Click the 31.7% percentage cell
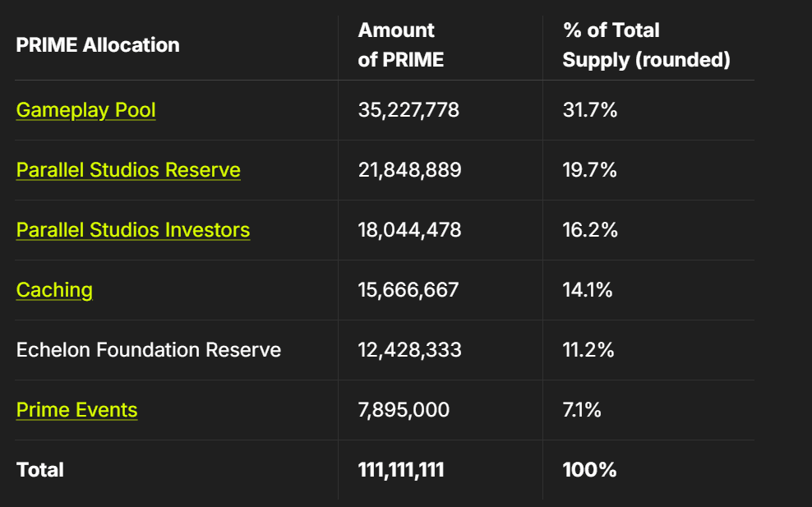812x507 pixels. [x=590, y=110]
